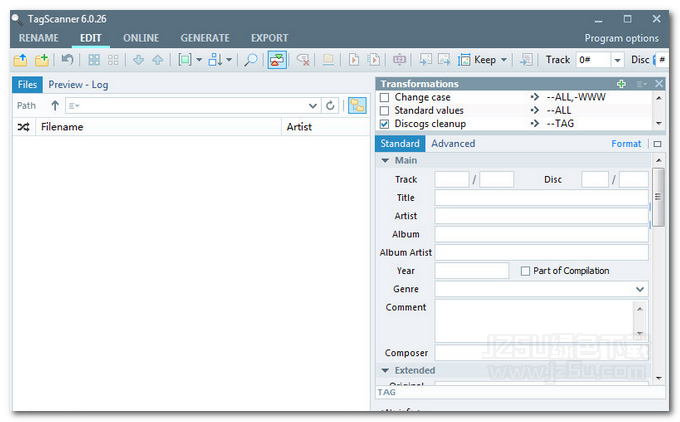Click the Album Artist input field
Viewport: 680px width, 422px height.
(x=541, y=252)
